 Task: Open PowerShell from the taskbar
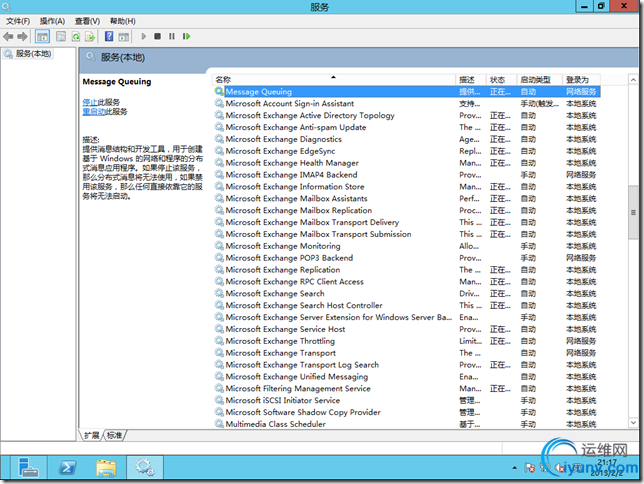point(67,468)
